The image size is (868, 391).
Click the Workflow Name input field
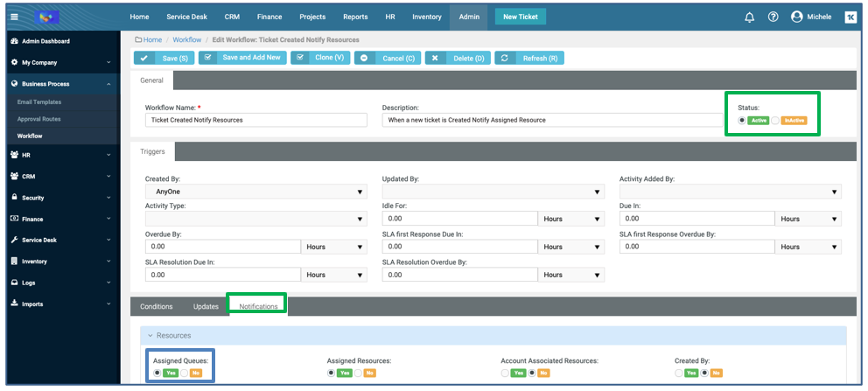click(255, 120)
